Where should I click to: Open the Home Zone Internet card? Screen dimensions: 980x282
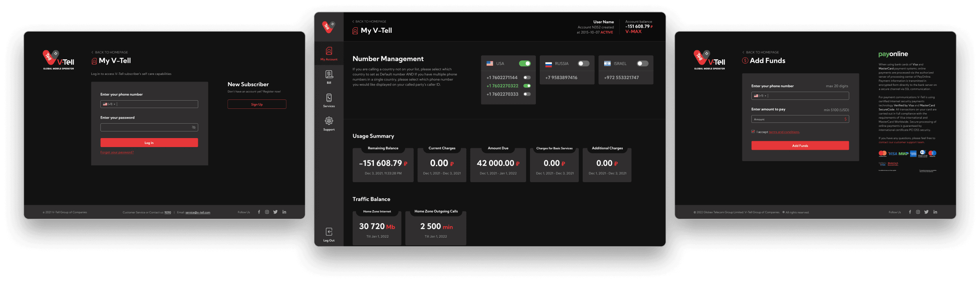pos(377,228)
